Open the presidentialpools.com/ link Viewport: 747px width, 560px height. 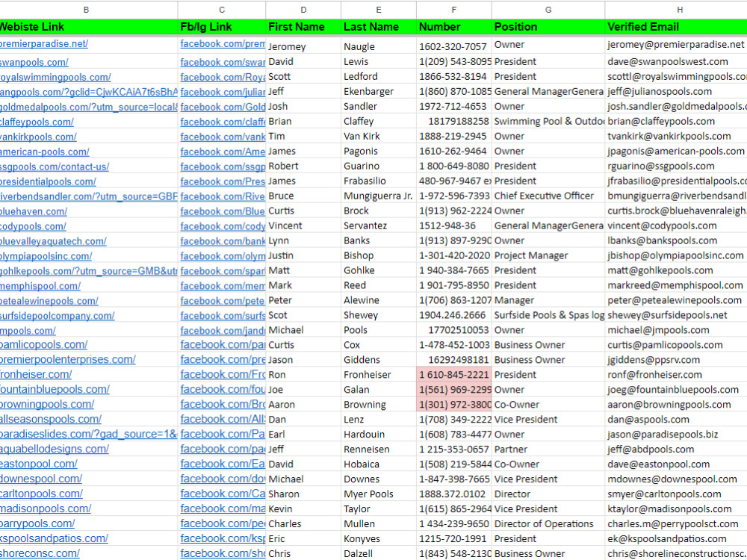(48, 182)
